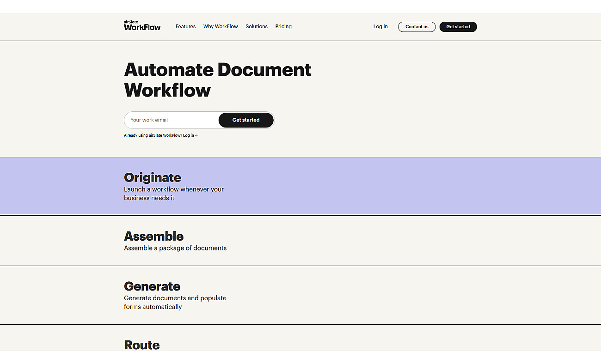Open the Features menu

(185, 26)
